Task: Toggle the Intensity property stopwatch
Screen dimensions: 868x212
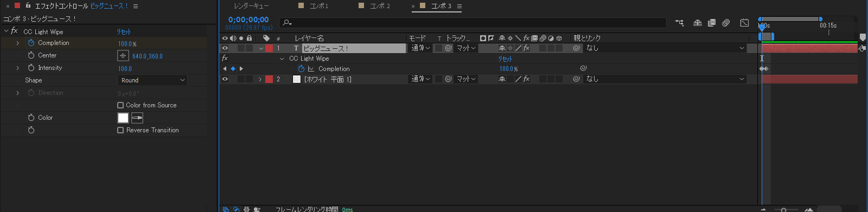Action: click(31, 68)
